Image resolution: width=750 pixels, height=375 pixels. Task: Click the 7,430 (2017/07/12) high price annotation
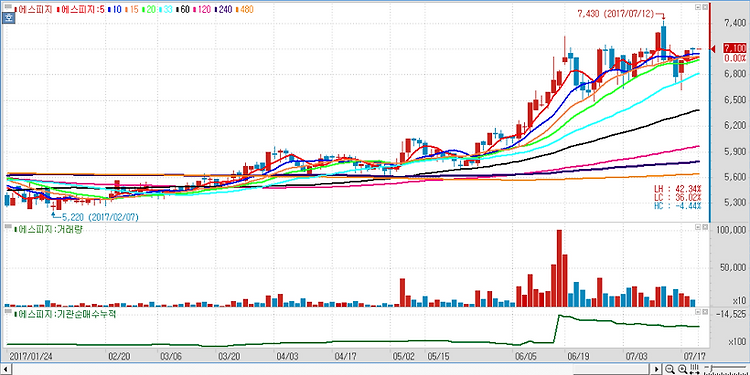coord(615,14)
